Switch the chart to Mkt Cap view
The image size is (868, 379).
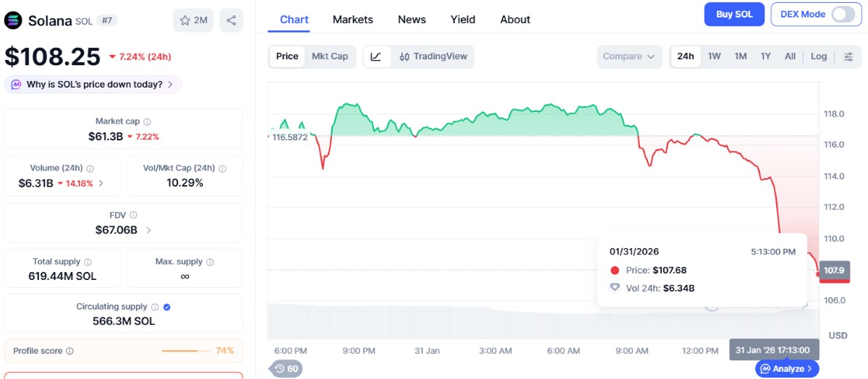tap(330, 56)
